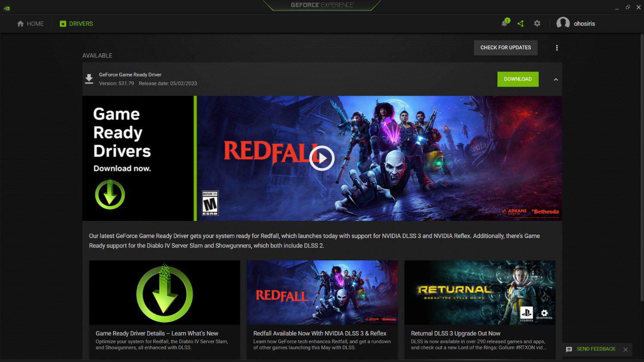Click the green DOWNLOAD button

click(518, 79)
